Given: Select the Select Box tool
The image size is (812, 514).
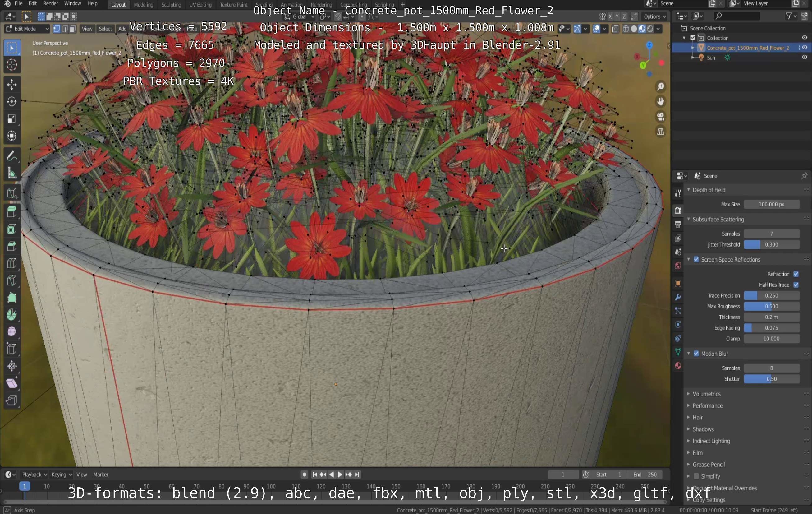Looking at the screenshot, I should (12, 48).
